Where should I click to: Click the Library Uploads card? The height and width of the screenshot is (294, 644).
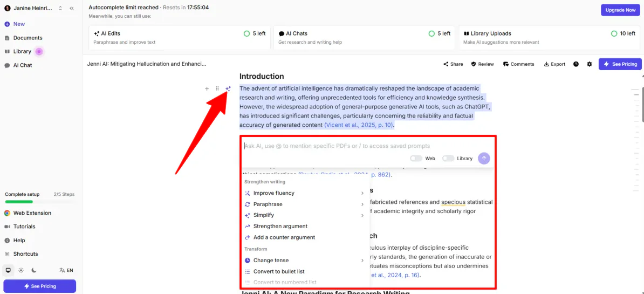549,37
